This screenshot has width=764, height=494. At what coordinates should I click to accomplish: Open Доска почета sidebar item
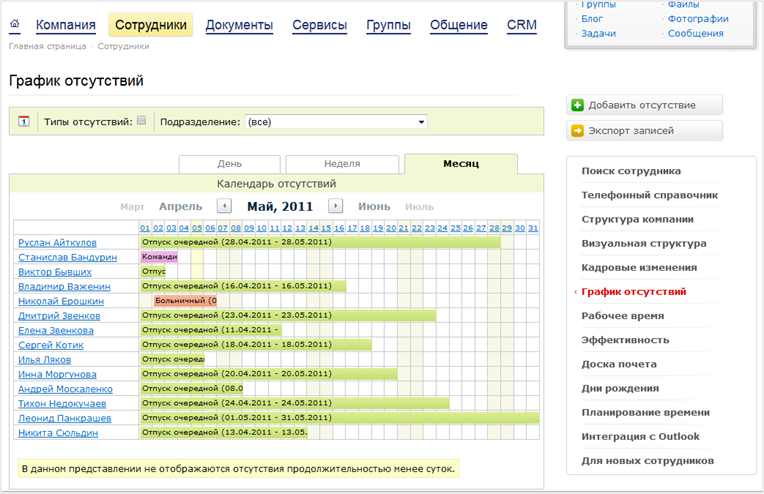click(x=619, y=364)
